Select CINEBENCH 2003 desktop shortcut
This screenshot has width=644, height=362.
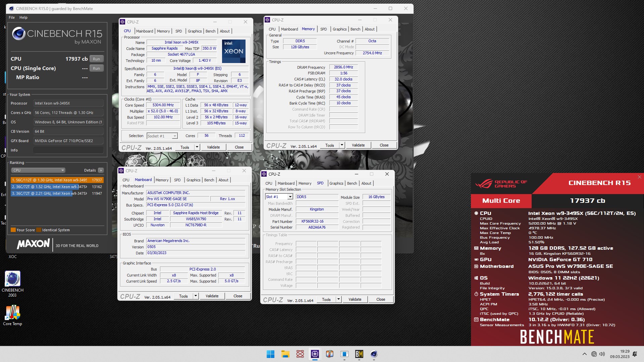[x=12, y=284]
